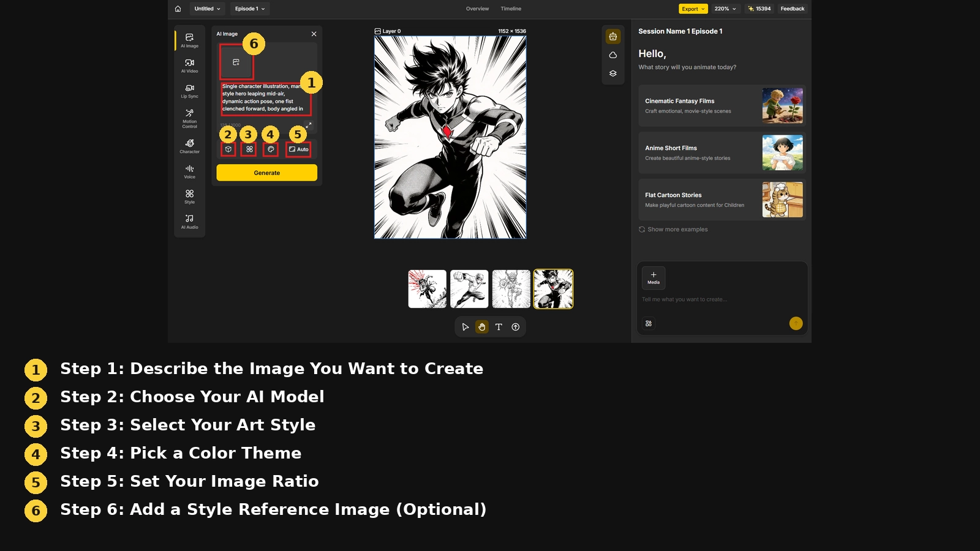Set image ratio with Auto button
Image resolution: width=980 pixels, height=551 pixels.
[298, 149]
